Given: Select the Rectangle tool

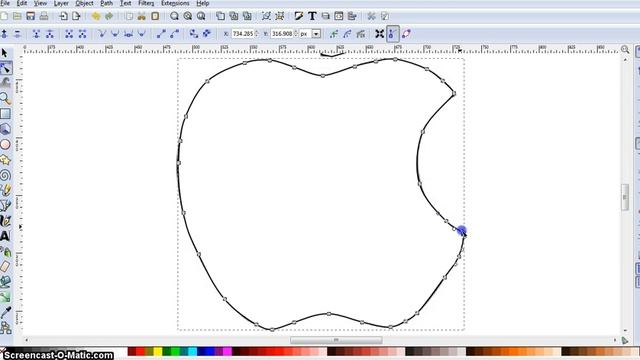Looking at the screenshot, I should (x=5, y=113).
